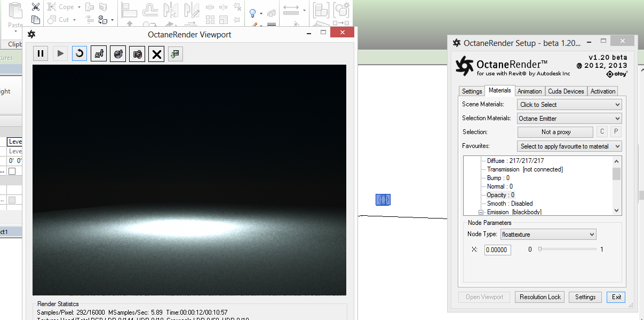Select the Emission [blackbody] tree item

pos(514,212)
